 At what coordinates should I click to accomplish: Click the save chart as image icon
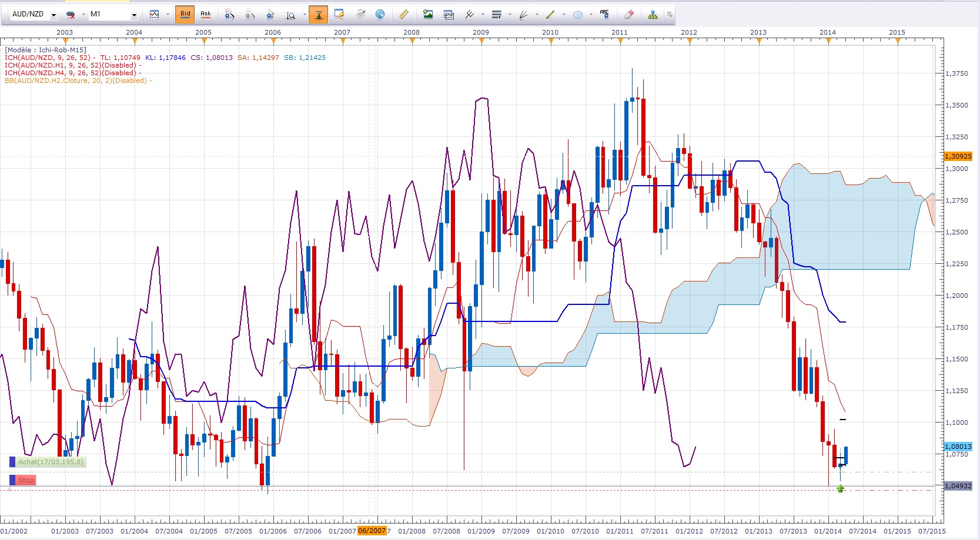coord(428,15)
